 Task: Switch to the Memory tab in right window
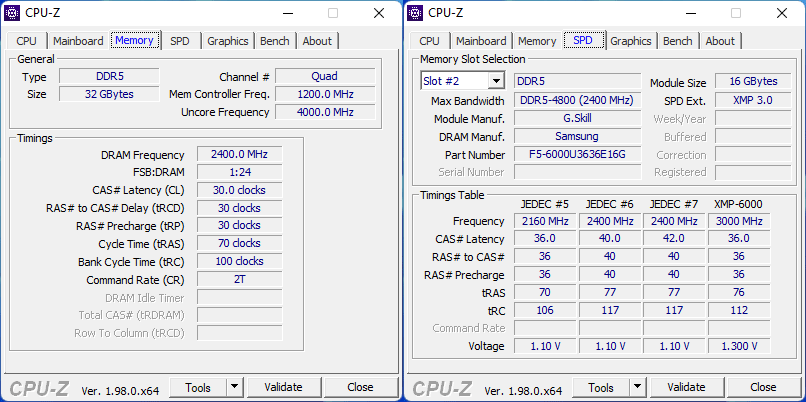[537, 41]
